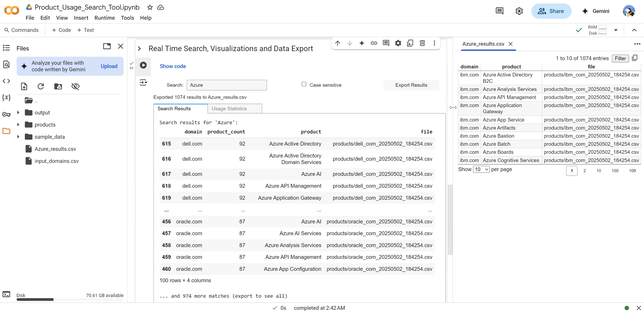Image resolution: width=644 pixels, height=312 pixels.
Task: Move cell down arrow
Action: click(x=350, y=43)
